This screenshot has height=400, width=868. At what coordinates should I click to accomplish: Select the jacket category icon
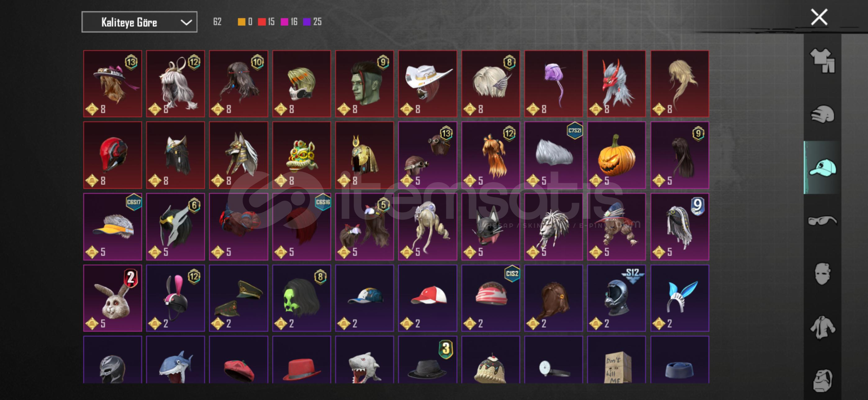pyautogui.click(x=822, y=327)
